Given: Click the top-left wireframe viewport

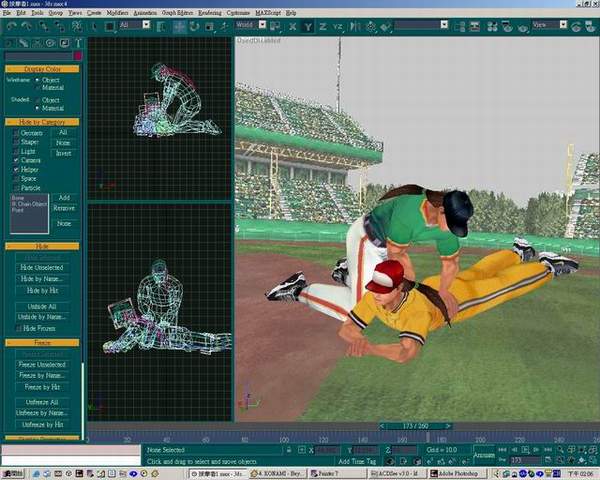Looking at the screenshot, I should pos(160,118).
